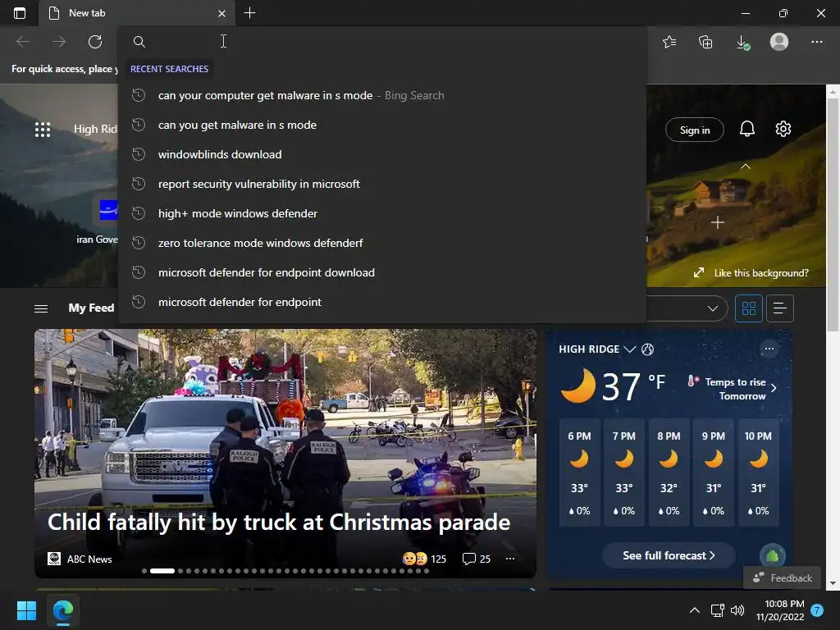840x630 pixels.
Task: Open reactions on the news card
Action: tap(424, 559)
